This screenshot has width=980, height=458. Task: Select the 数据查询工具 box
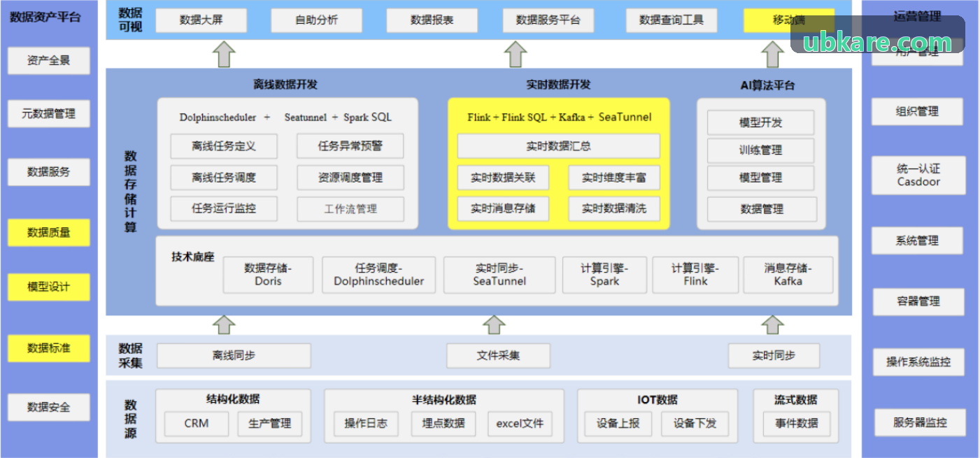click(x=672, y=20)
